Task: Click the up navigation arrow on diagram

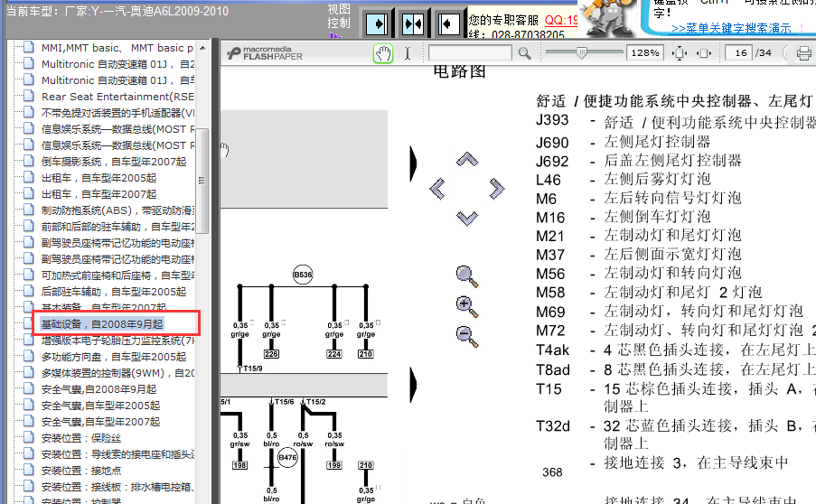Action: point(467,159)
